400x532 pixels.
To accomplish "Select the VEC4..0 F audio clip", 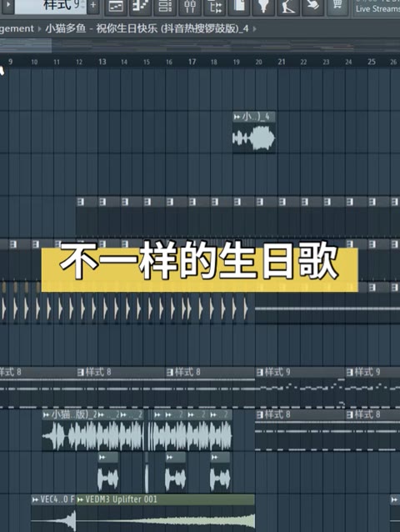I will [53, 513].
